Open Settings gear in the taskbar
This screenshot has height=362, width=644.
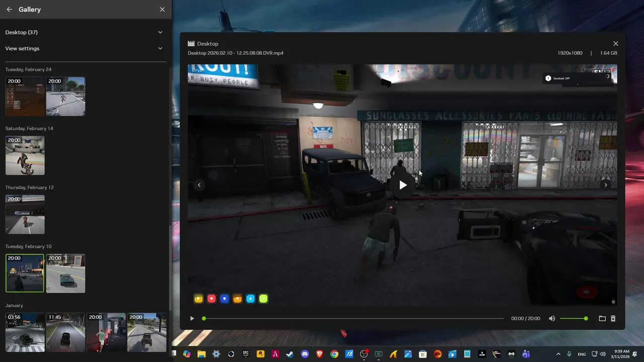click(x=216, y=354)
